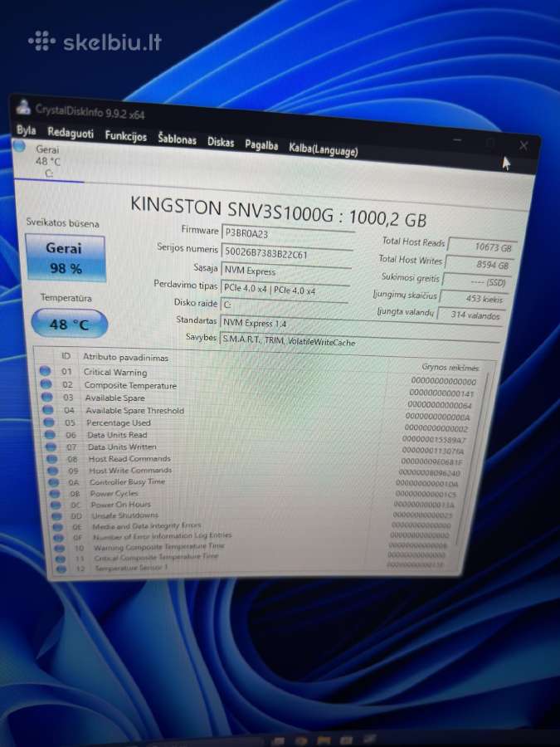This screenshot has width=560, height=747.
Task: Open the Diskas menu
Action: click(221, 142)
